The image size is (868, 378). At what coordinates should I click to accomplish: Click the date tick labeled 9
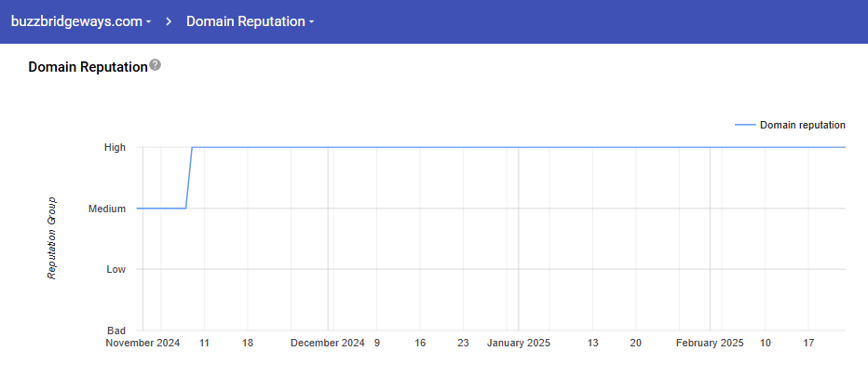pos(377,344)
